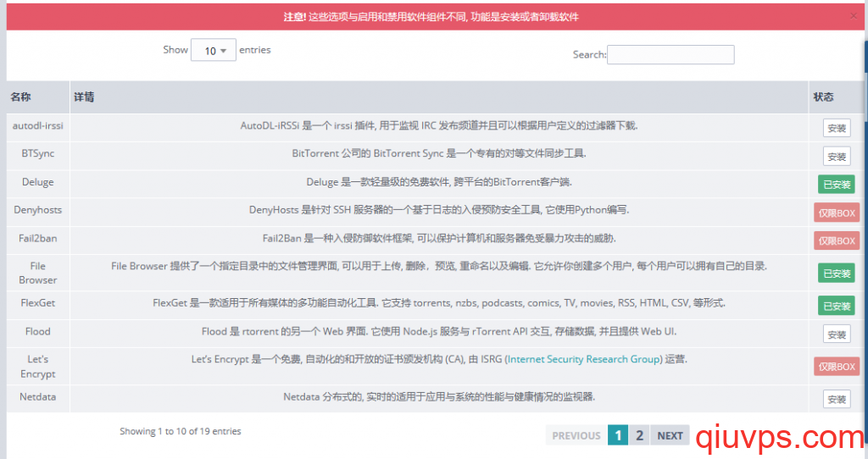Viewport: 868px width, 459px height.
Task: Install Netdata with 安装 button
Action: point(837,399)
